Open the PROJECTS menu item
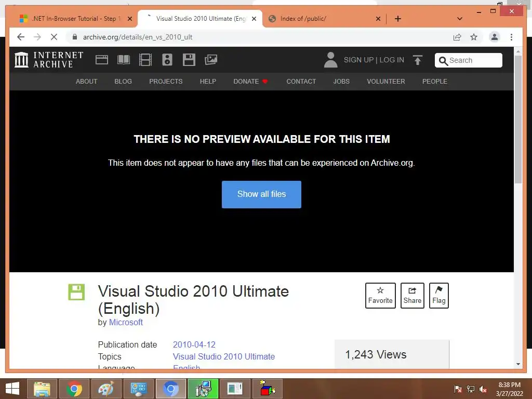This screenshot has width=532, height=399. [x=166, y=82]
